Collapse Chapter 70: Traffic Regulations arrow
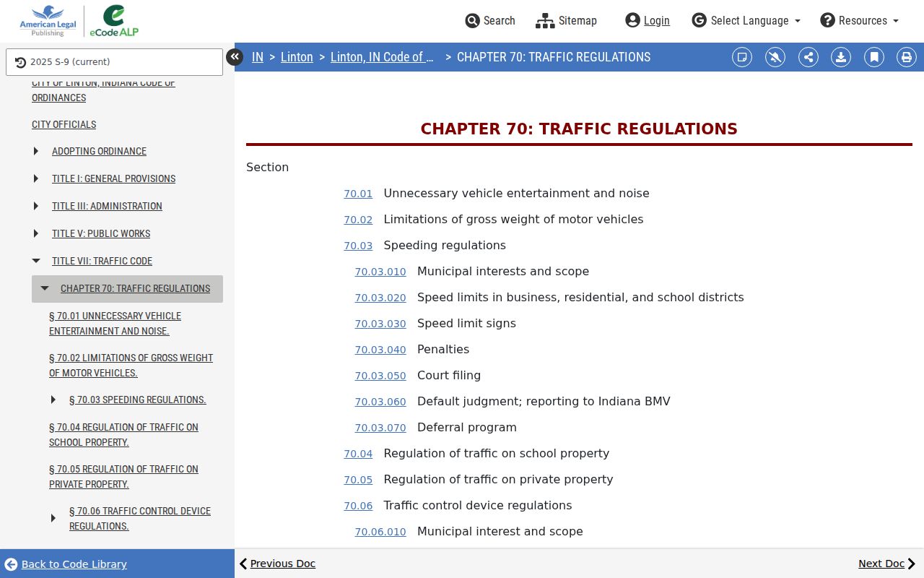 pos(45,288)
